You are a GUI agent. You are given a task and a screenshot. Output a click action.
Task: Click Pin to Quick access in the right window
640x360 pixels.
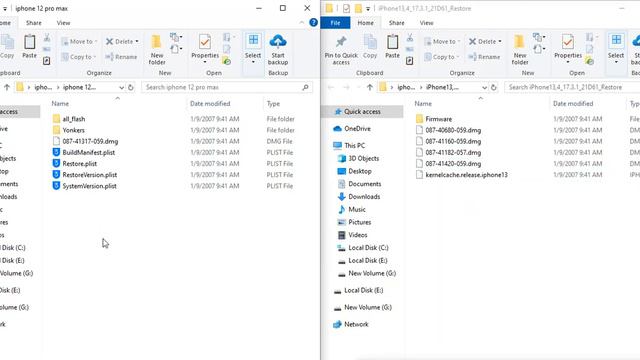point(341,50)
